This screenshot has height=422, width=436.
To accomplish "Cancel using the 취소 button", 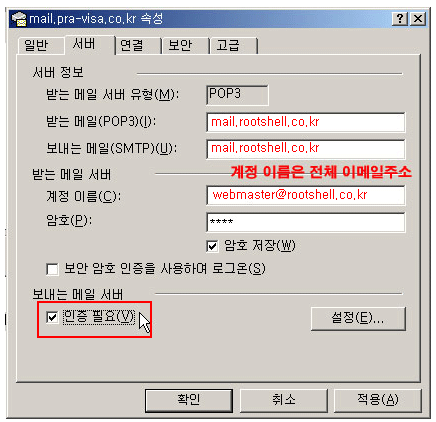I will (x=284, y=400).
